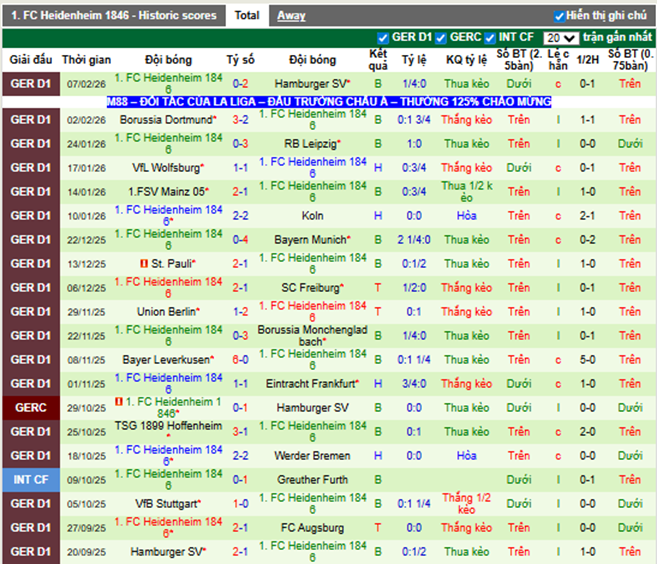The width and height of the screenshot is (657, 564).
Task: Click the red card icon in the GERC row
Action: click(x=119, y=401)
